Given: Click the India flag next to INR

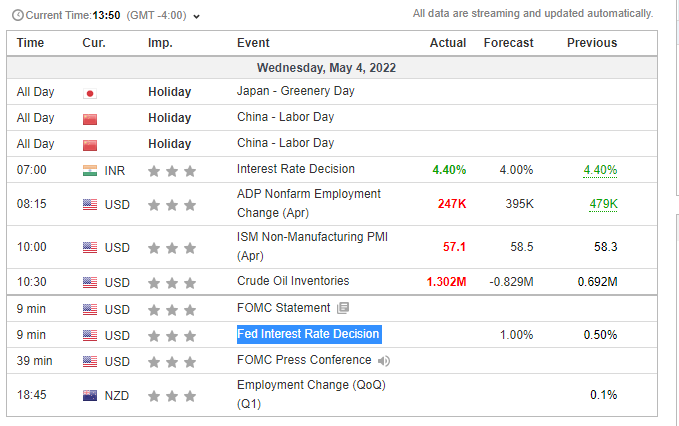Looking at the screenshot, I should tap(90, 171).
